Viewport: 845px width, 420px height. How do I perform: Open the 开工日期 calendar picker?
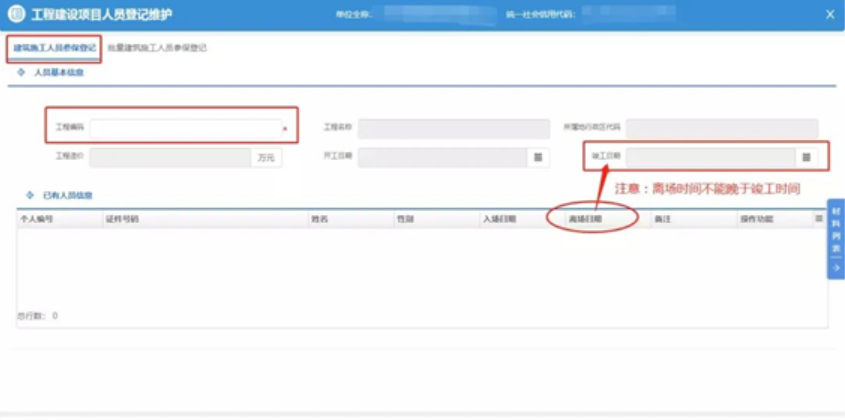[x=538, y=157]
